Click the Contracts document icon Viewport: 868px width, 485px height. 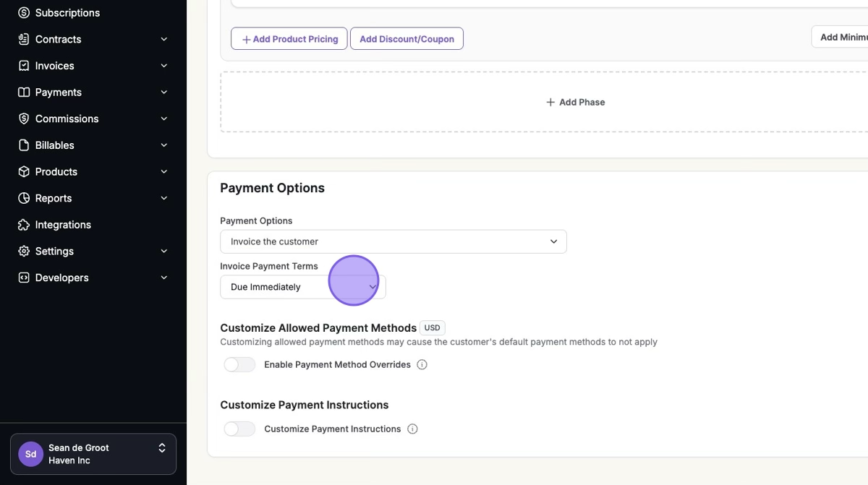coord(24,39)
